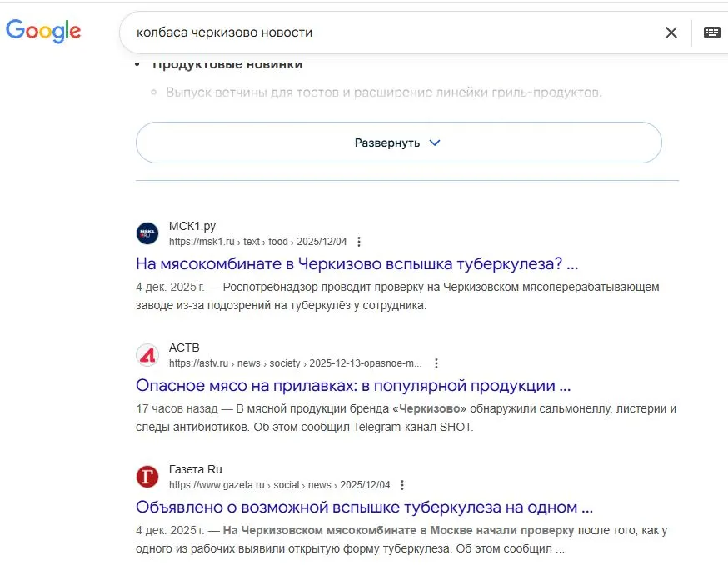Click the Газета.Ru source name
Image resolution: width=728 pixels, height=576 pixels.
[x=196, y=469]
